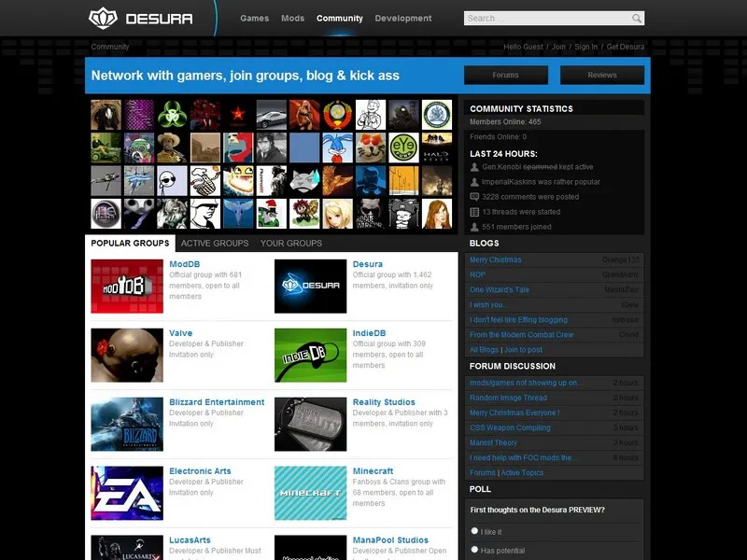Click the Minecraft group logo

tap(310, 493)
